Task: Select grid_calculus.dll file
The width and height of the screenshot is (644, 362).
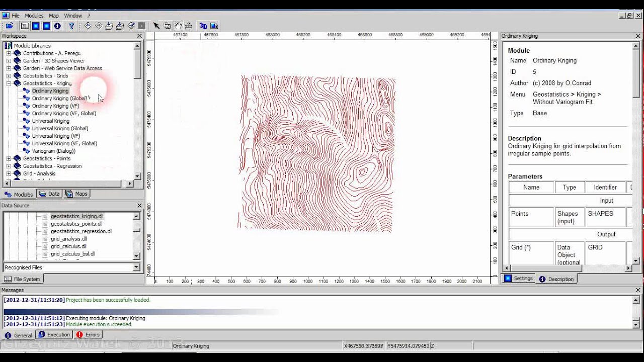Action: [x=68, y=246]
